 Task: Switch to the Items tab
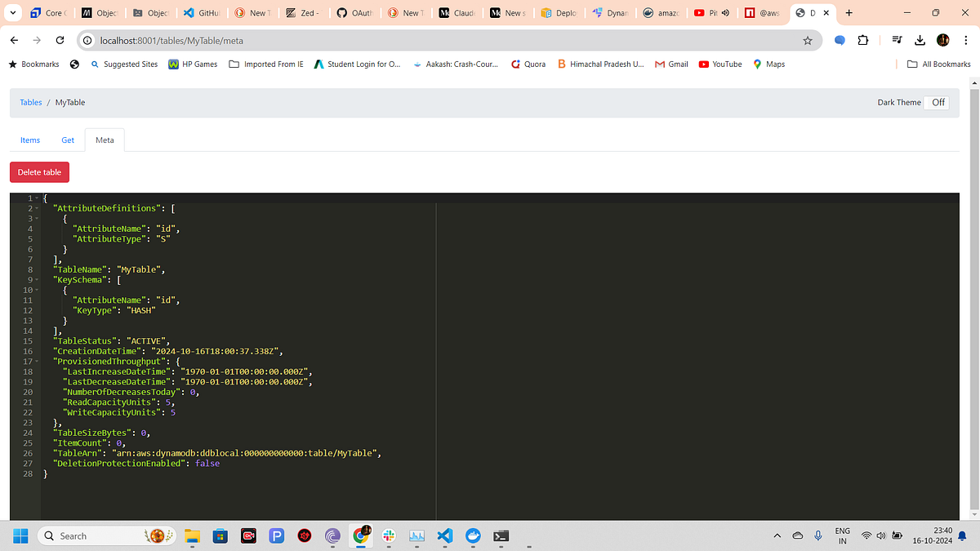coord(29,140)
